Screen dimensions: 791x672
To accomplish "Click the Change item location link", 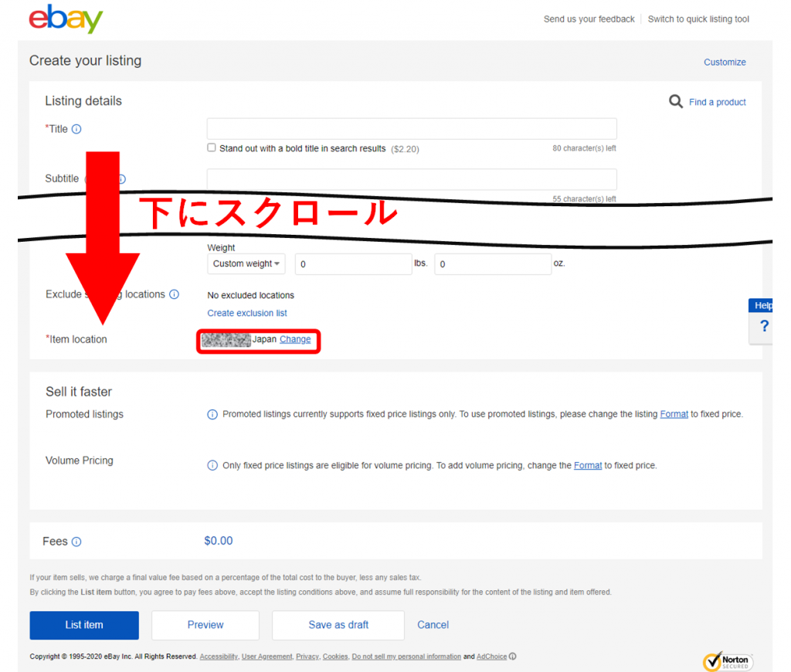I will [295, 339].
